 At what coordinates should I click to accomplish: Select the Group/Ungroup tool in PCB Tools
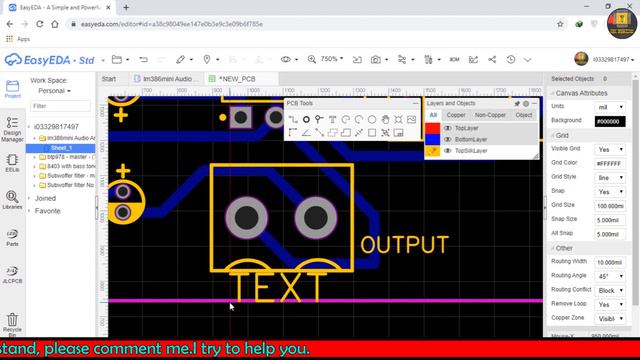point(385,133)
